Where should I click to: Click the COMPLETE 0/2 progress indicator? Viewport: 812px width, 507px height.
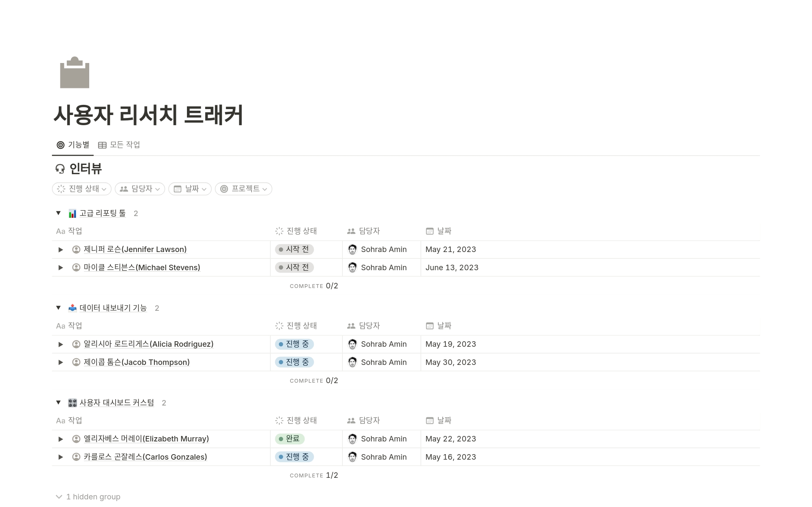point(313,286)
